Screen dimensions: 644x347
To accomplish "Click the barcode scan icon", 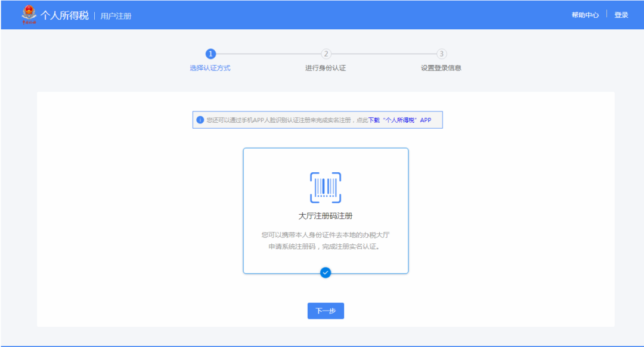I will [326, 187].
